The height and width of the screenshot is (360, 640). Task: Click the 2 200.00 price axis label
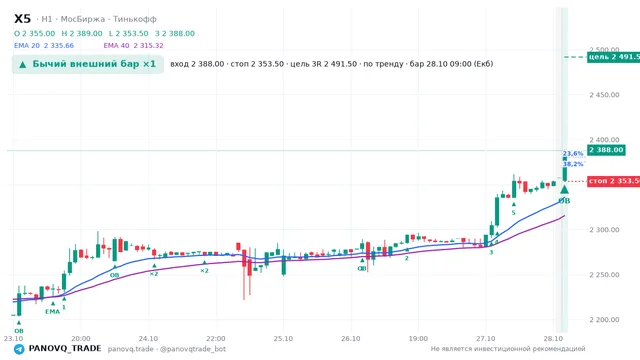604,320
